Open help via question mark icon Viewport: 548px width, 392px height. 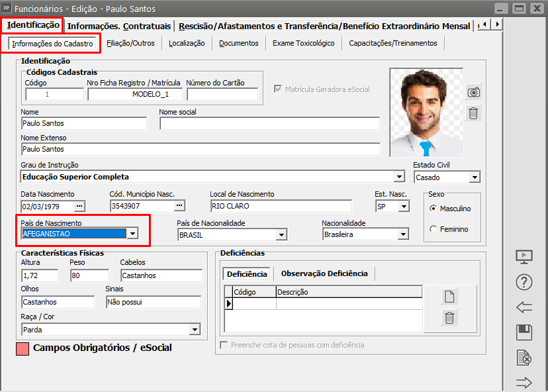524,282
